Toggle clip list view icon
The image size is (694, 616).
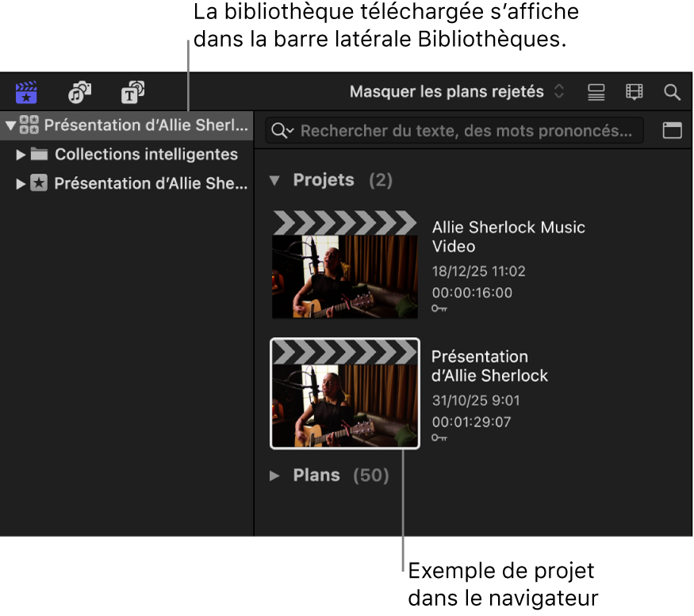click(x=596, y=92)
